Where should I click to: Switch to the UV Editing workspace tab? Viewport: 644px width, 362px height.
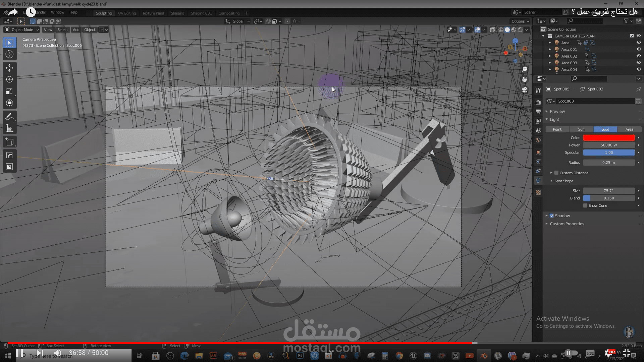(127, 13)
